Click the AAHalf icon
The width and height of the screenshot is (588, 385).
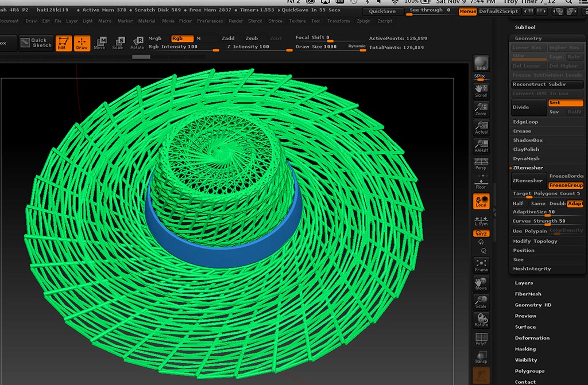point(481,146)
